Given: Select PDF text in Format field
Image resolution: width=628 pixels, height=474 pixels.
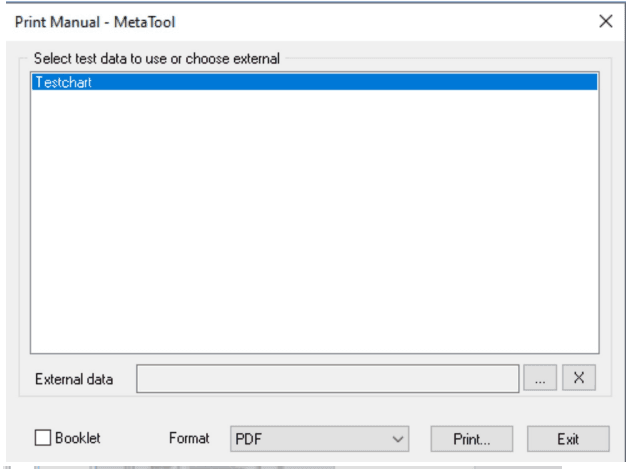Looking at the screenshot, I should (247, 439).
